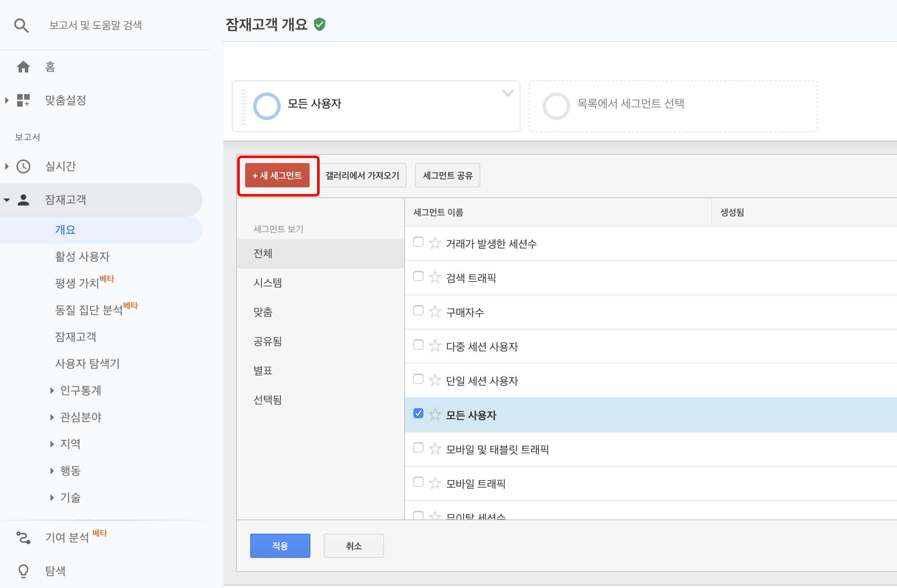Screen dimensions: 897x588
Task: Click the + 새 세그먼트 button
Action: coord(277,176)
